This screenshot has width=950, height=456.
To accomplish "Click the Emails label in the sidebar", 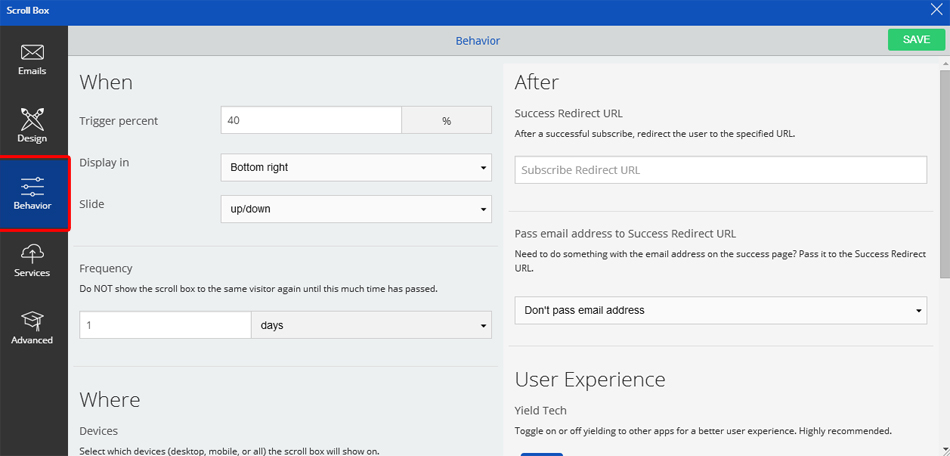I will pyautogui.click(x=32, y=72).
